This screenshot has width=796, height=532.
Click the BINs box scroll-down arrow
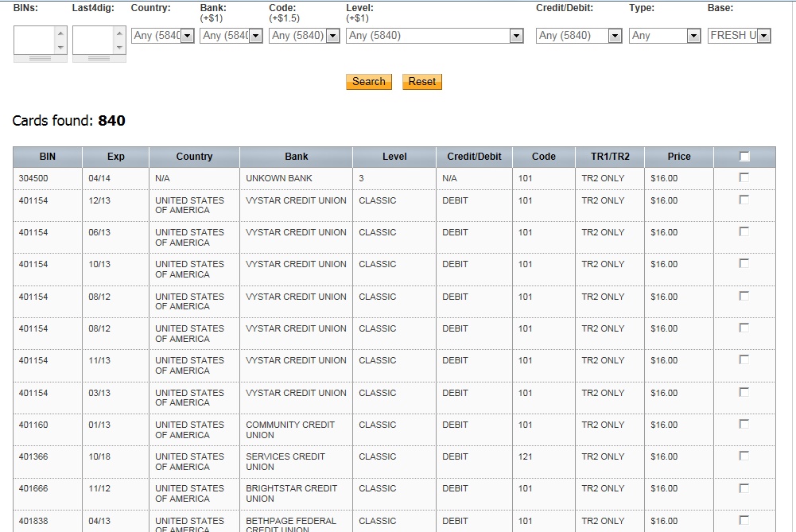point(60,47)
